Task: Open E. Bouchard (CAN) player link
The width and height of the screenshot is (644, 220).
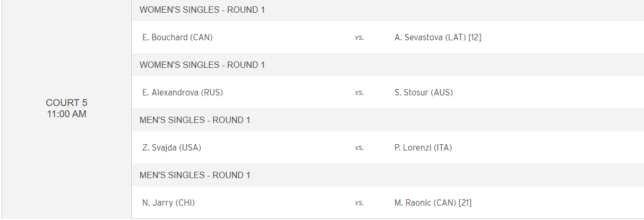Action: point(177,37)
